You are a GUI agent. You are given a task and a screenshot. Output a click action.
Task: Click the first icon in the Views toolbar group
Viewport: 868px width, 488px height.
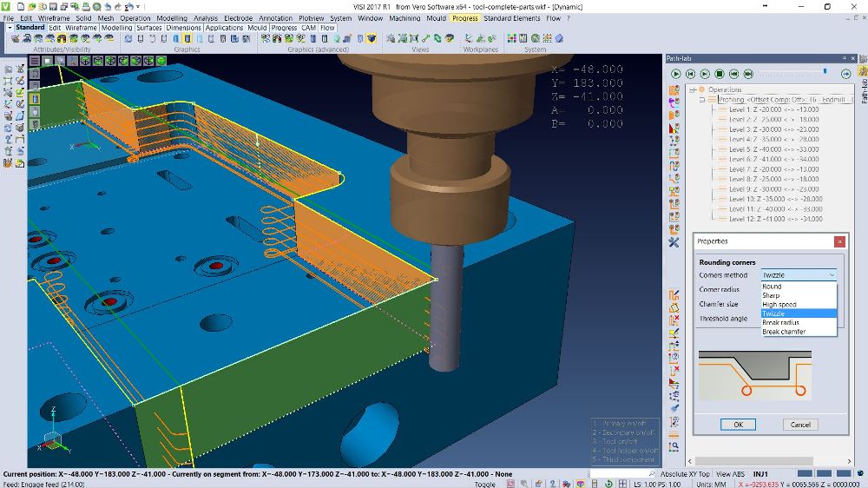tap(391, 38)
